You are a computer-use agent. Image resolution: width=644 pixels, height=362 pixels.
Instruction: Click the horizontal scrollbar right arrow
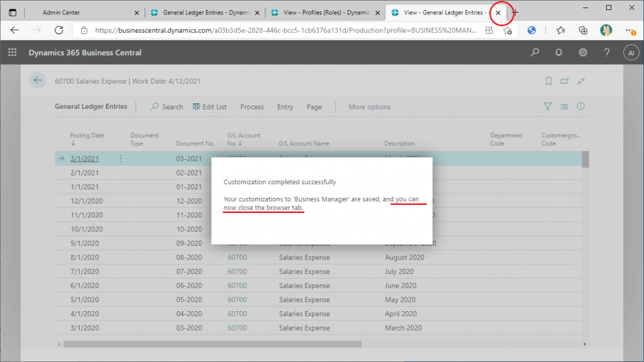tap(585, 344)
